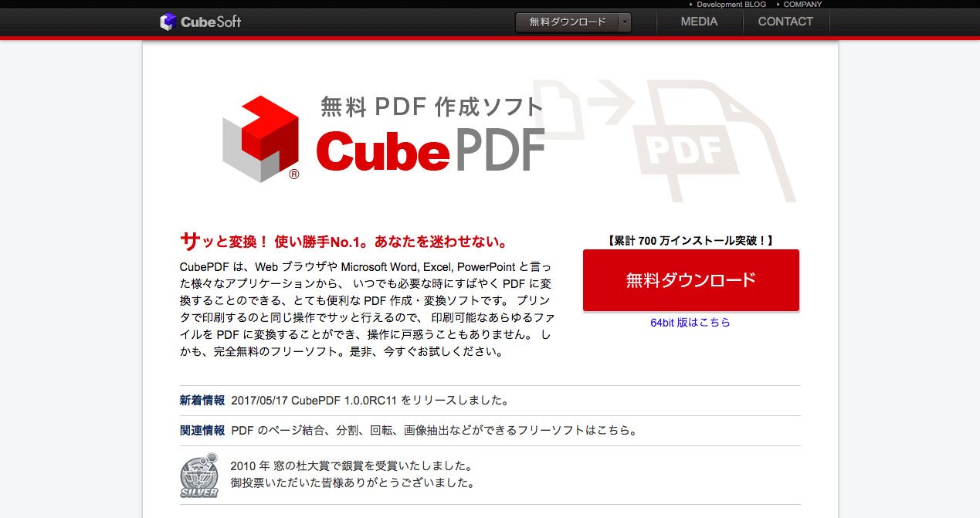Click the CubeSoft wordmark next to the logo
Screen dimensions: 980x518
pyautogui.click(x=210, y=22)
